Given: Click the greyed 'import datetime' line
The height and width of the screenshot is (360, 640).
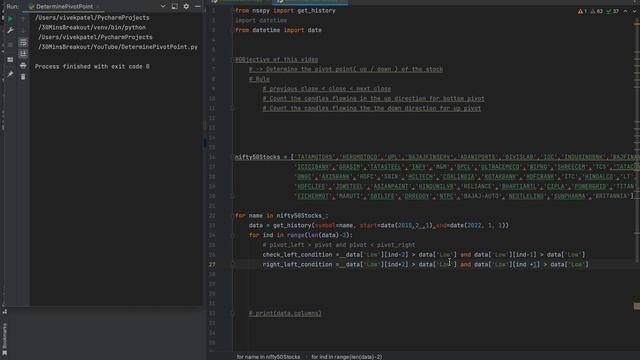Looking at the screenshot, I should click(x=261, y=20).
